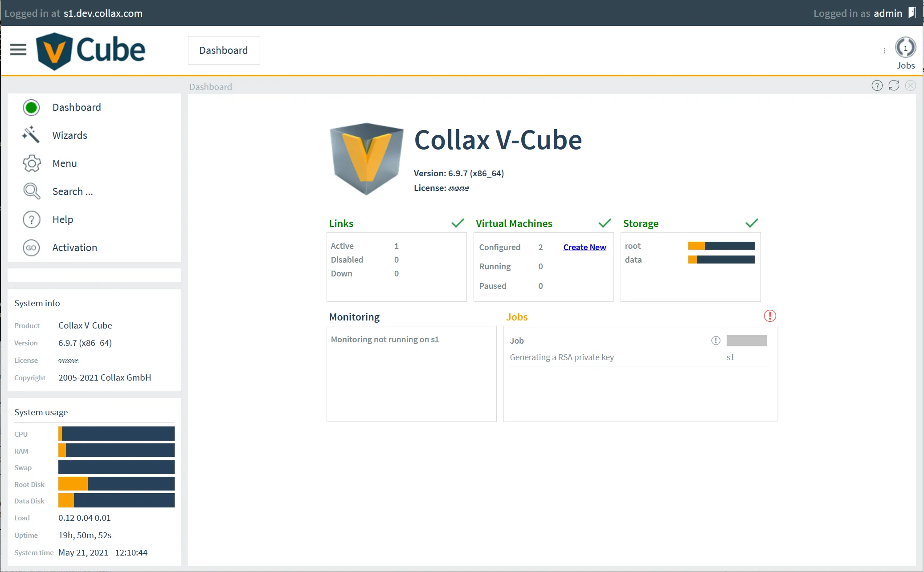
Task: Click the red Jobs warning alert icon
Action: click(769, 316)
